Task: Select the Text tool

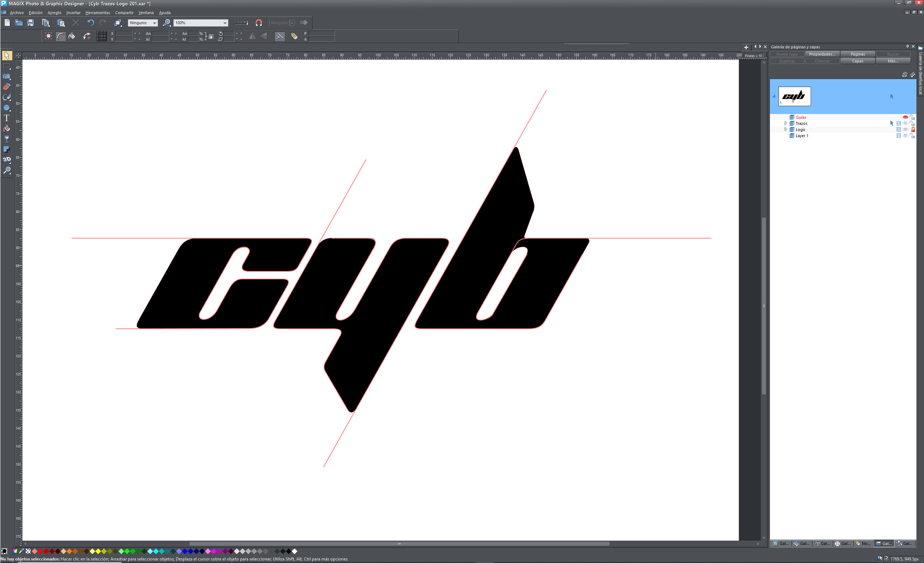Action: click(7, 118)
